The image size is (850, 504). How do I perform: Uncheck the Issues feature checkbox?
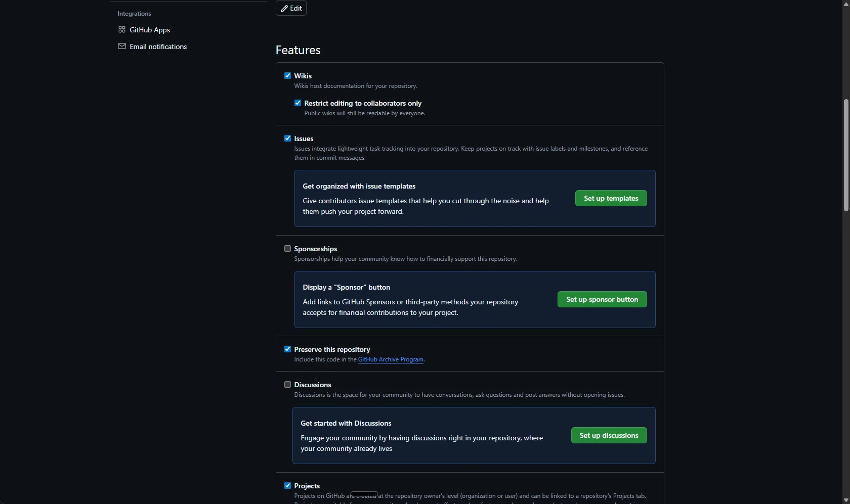pos(287,139)
